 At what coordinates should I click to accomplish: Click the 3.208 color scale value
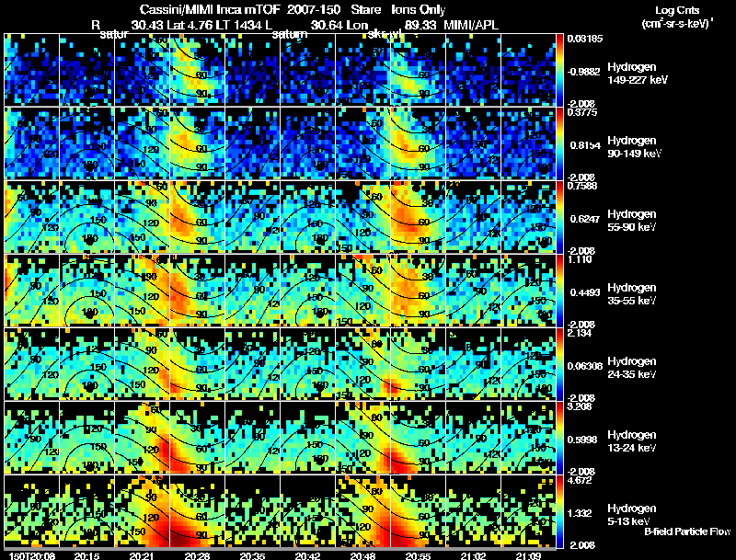click(x=580, y=406)
